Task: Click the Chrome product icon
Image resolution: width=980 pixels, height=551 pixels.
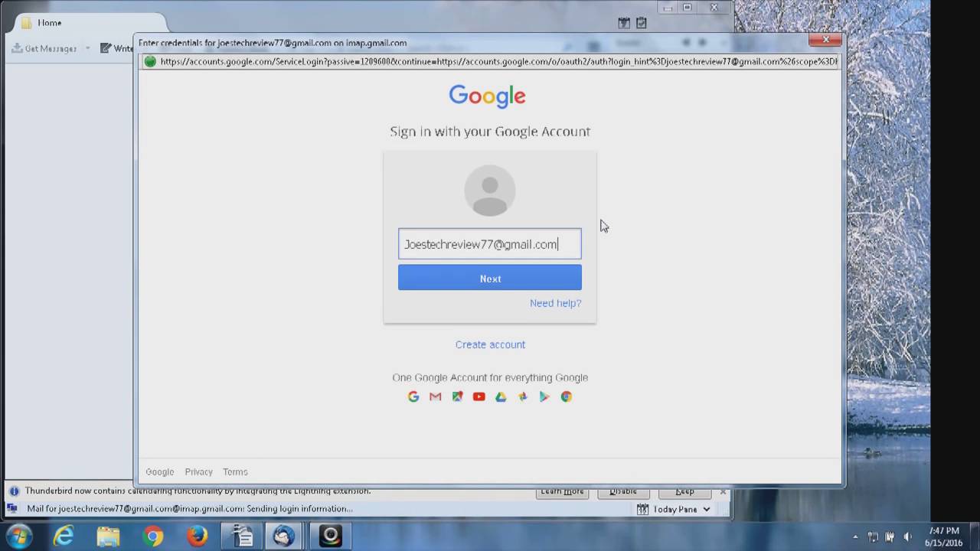Action: click(x=567, y=396)
